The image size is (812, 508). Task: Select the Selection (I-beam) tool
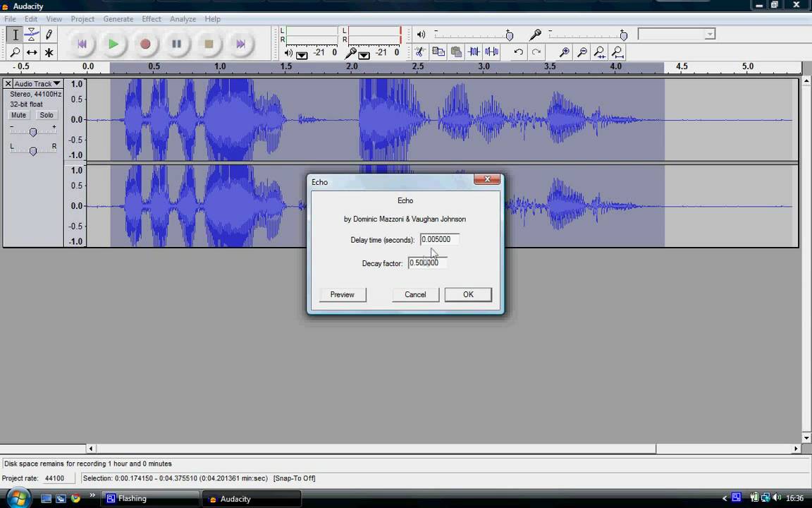15,35
